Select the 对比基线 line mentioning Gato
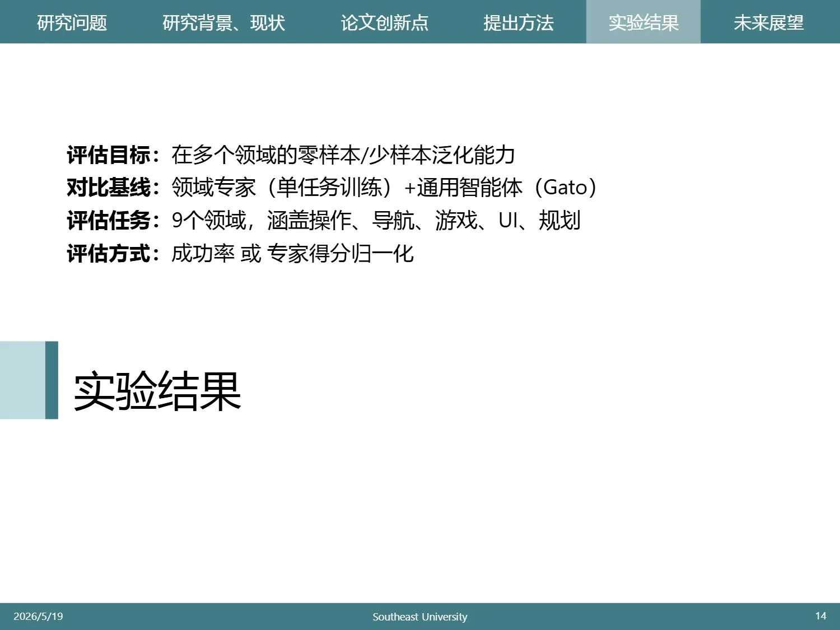 click(x=333, y=188)
